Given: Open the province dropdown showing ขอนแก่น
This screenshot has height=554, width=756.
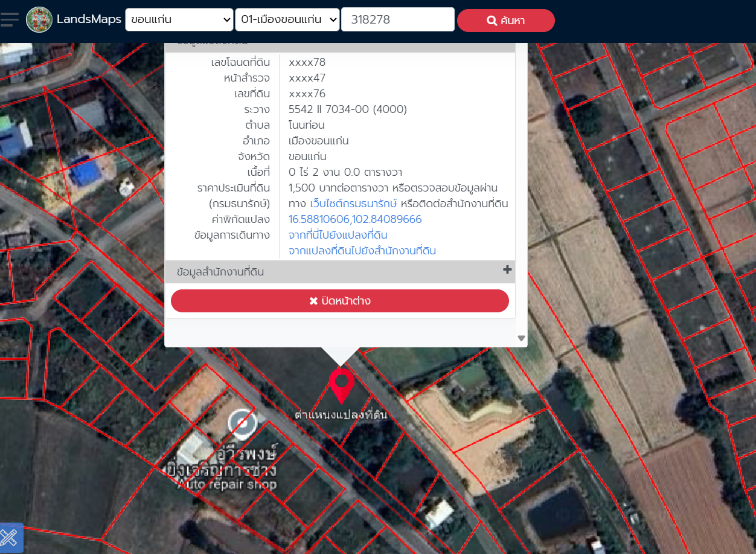Looking at the screenshot, I should 179,19.
